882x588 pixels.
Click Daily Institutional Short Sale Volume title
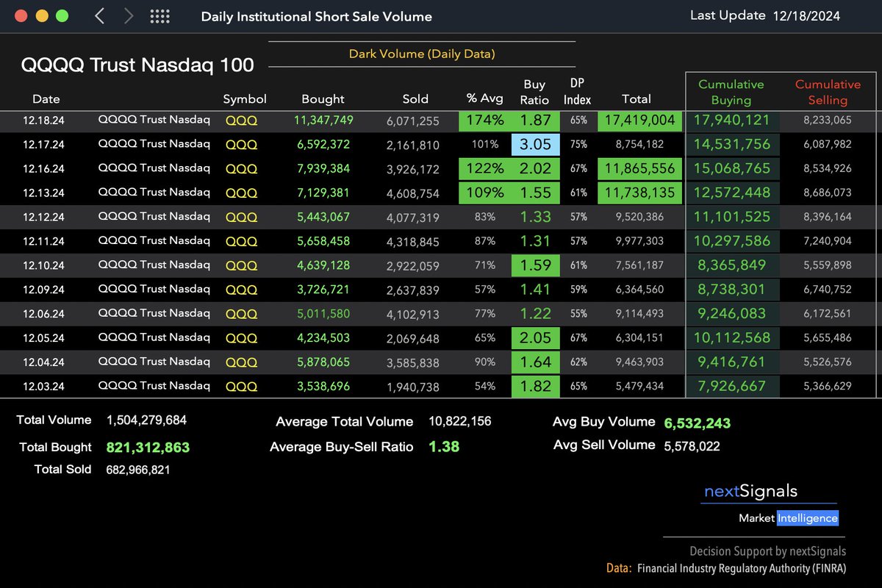click(x=317, y=16)
